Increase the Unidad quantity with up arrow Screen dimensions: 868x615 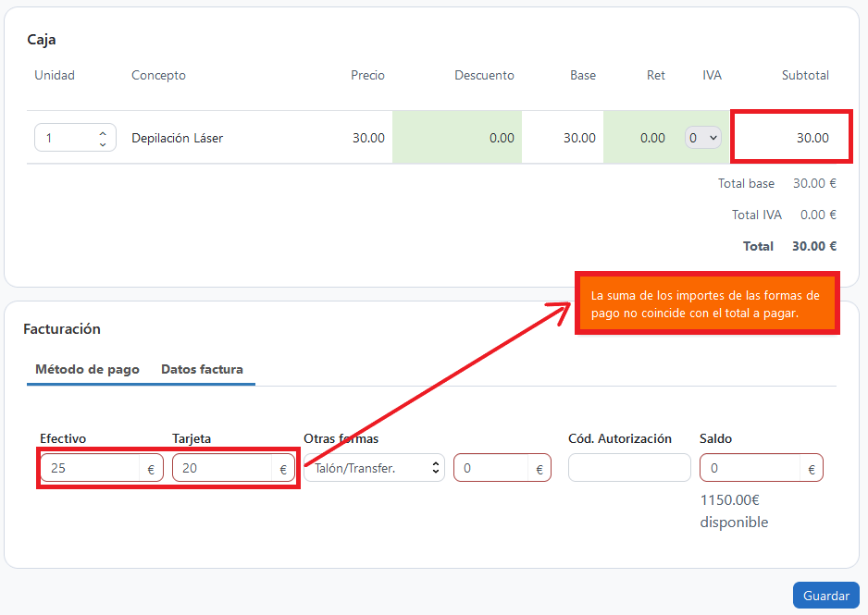103,133
